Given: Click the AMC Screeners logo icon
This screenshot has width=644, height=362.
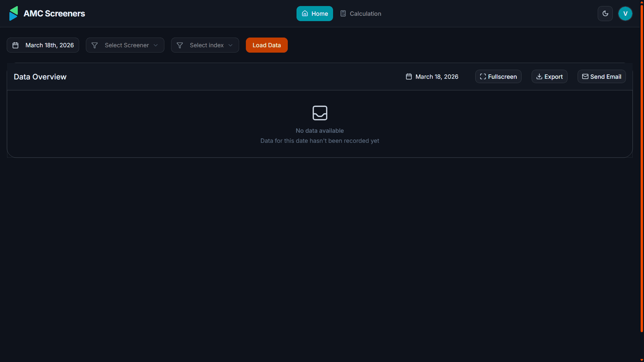Looking at the screenshot, I should click(x=13, y=13).
